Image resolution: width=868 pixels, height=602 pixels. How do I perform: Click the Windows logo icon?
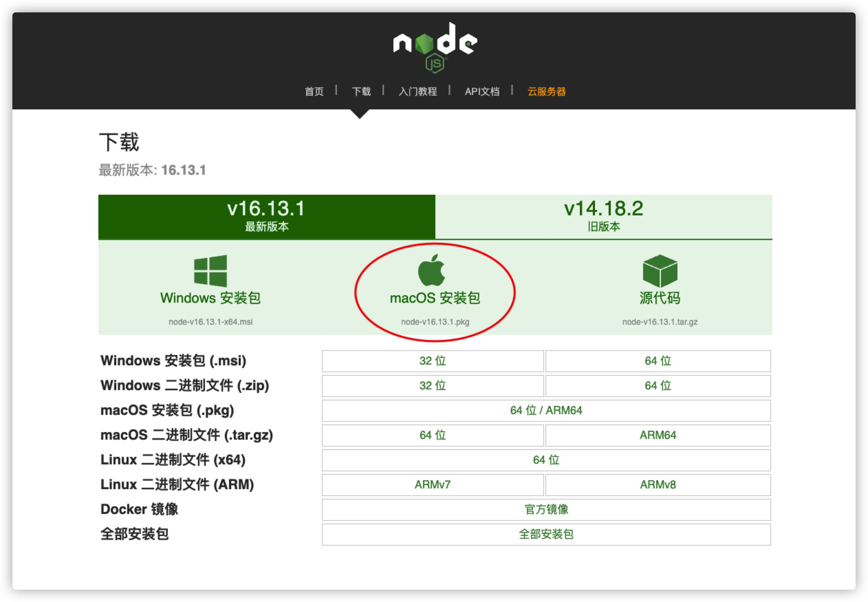tap(210, 271)
